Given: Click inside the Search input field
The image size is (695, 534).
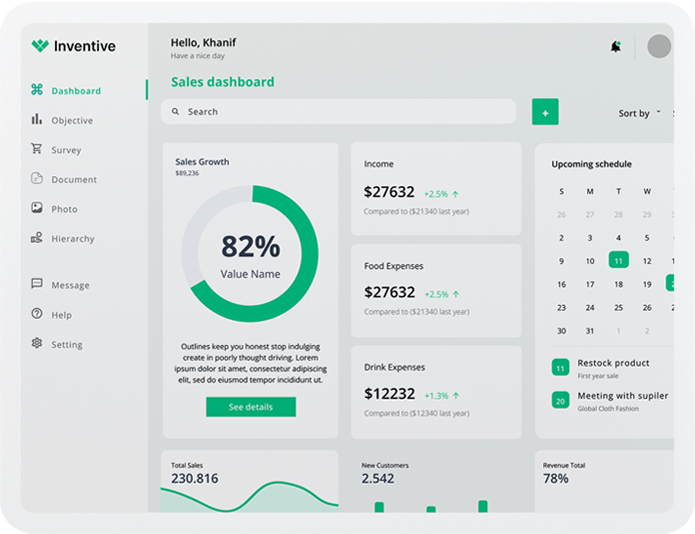Looking at the screenshot, I should 340,112.
